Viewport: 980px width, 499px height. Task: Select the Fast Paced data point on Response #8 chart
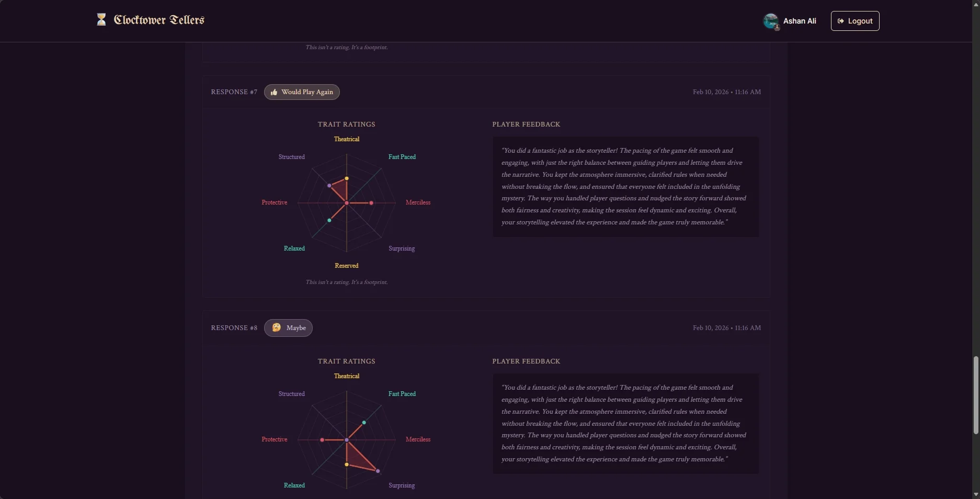(x=364, y=423)
